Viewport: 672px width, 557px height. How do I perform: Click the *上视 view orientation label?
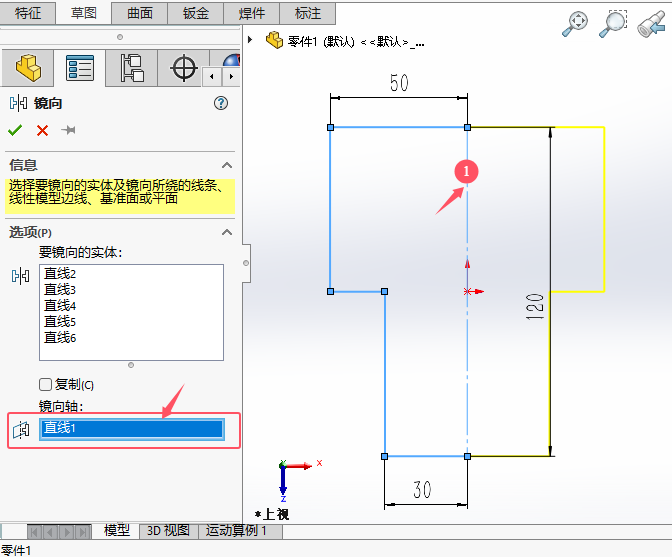pyautogui.click(x=272, y=514)
